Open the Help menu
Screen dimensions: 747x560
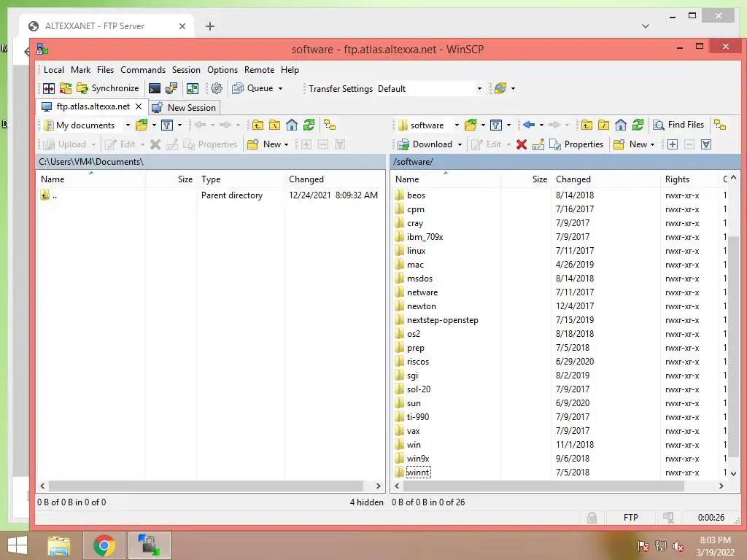click(290, 70)
